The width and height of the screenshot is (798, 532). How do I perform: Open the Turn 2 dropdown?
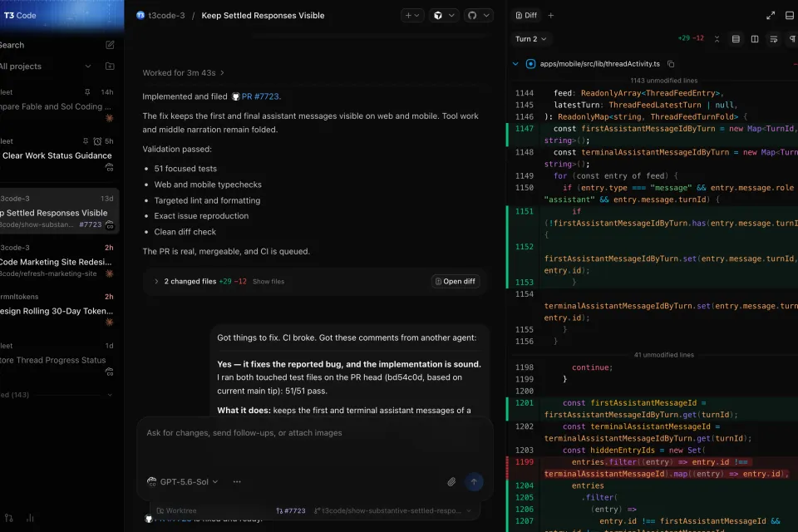531,39
